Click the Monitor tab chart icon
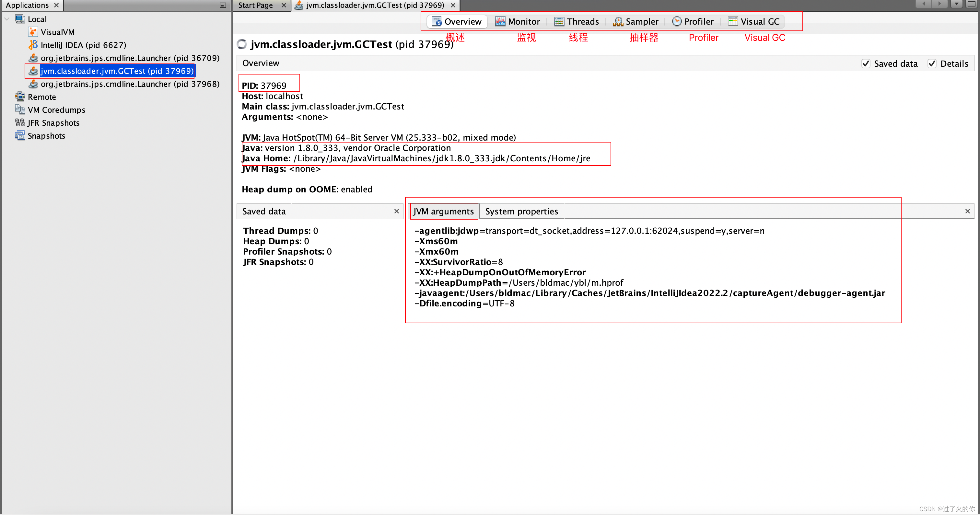Image resolution: width=980 pixels, height=515 pixels. tap(500, 21)
